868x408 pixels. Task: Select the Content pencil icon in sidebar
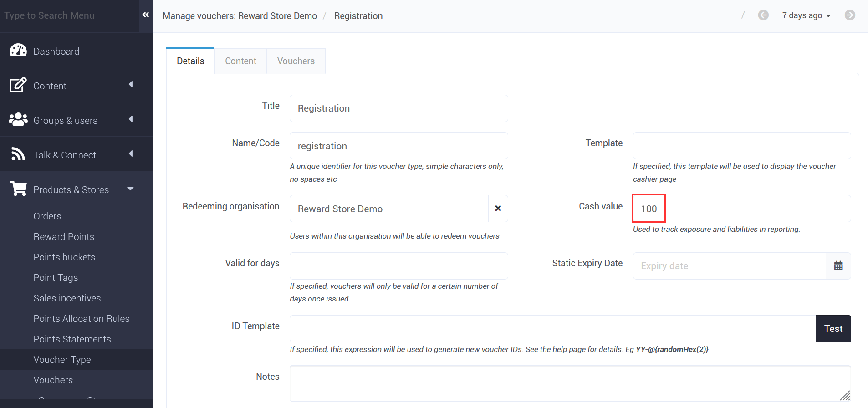pos(18,85)
